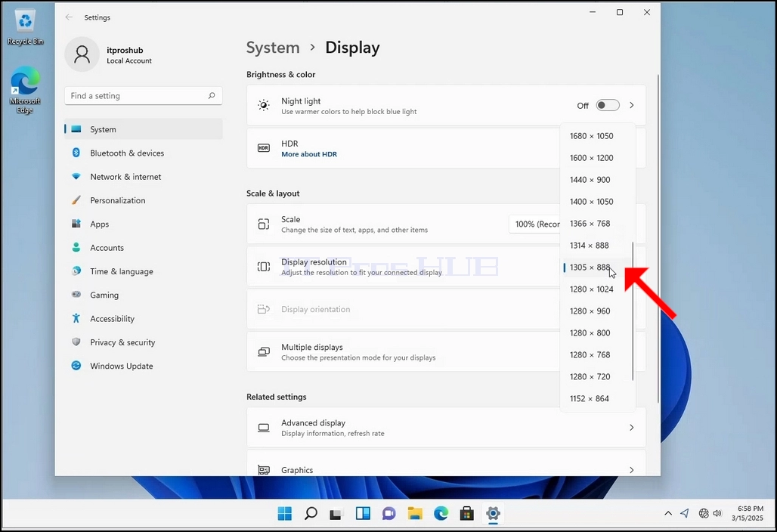777x532 pixels.
Task: Open Microsoft Store from the taskbar
Action: pos(467,514)
